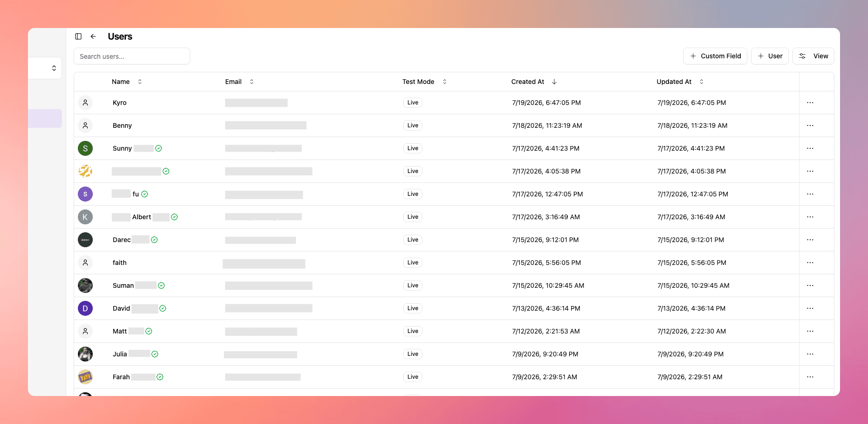Click the Search users field
Image resolution: width=868 pixels, height=424 pixels.
132,56
